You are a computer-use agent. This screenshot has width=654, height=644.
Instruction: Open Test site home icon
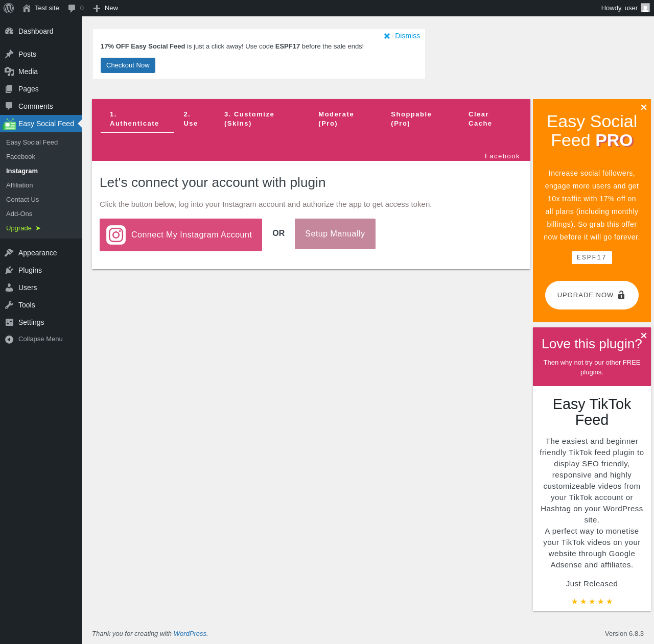click(x=27, y=8)
